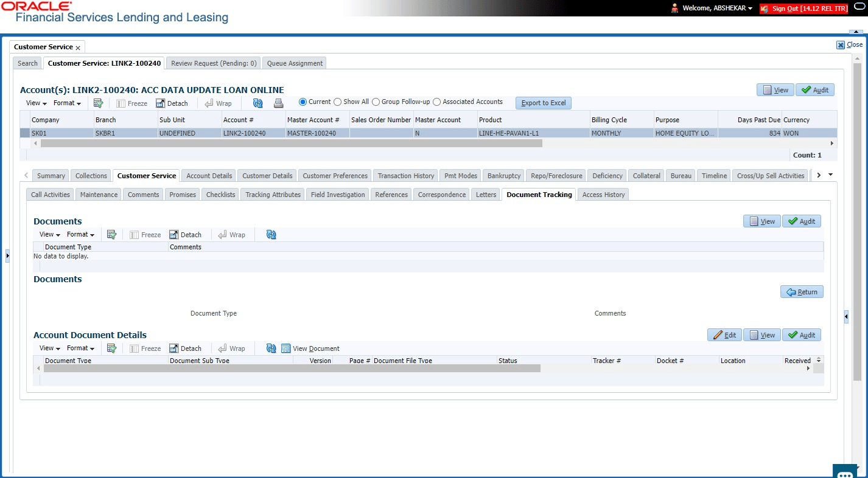868x478 pixels.
Task: Open the Access History sub-tab
Action: click(603, 195)
